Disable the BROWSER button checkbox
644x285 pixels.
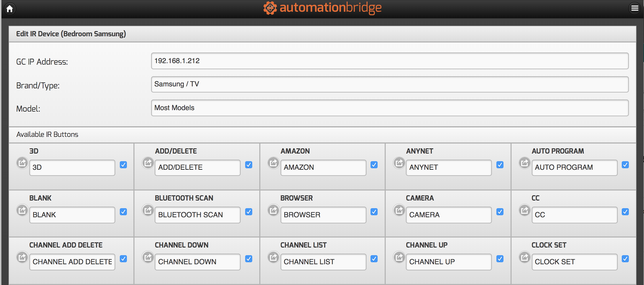point(374,212)
